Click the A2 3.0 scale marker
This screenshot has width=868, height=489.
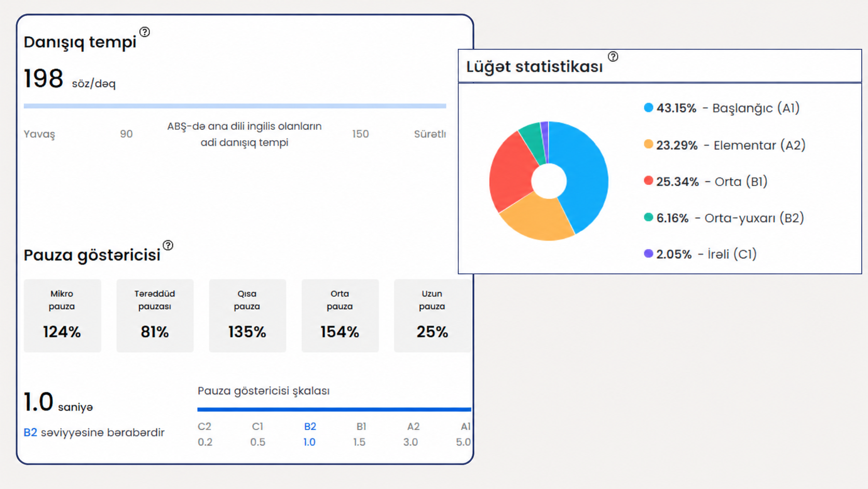point(412,434)
